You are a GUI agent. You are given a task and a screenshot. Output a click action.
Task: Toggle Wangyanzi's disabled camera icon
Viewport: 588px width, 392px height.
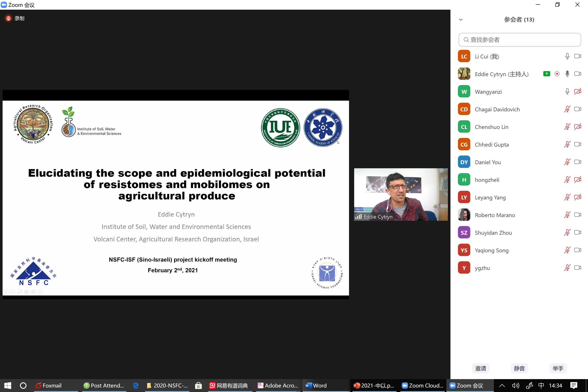click(577, 92)
